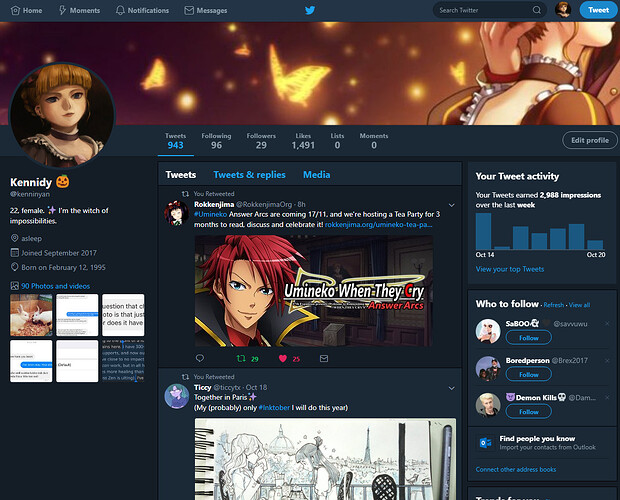620x500 pixels.
Task: Follow SaBOO
Action: [529, 338]
